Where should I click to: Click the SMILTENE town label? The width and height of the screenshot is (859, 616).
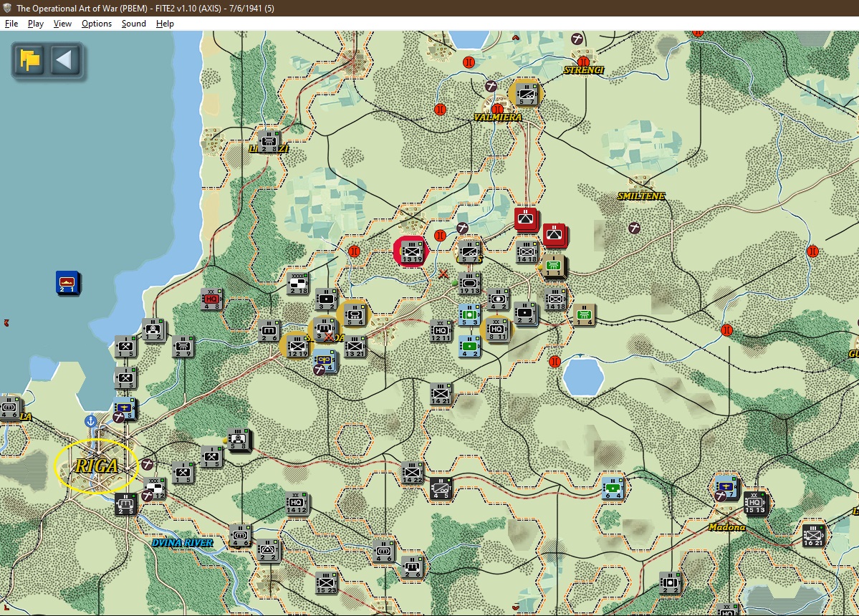[x=641, y=196]
